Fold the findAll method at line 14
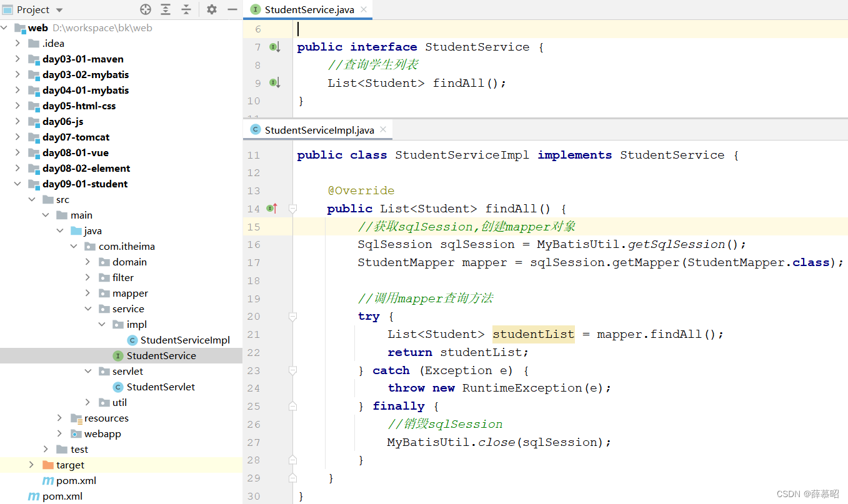This screenshot has height=504, width=848. 292,209
